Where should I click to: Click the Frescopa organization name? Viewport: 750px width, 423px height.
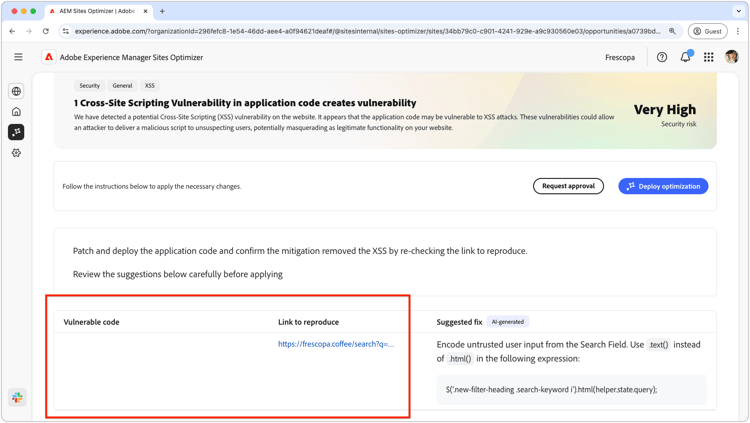pos(620,57)
